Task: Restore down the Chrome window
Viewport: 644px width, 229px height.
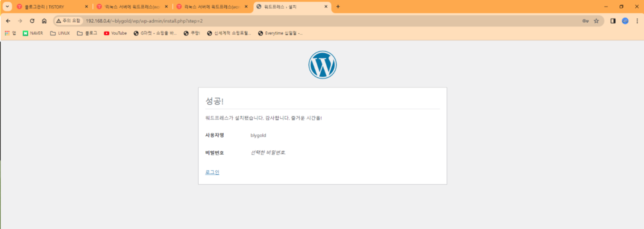Action: pos(621,7)
